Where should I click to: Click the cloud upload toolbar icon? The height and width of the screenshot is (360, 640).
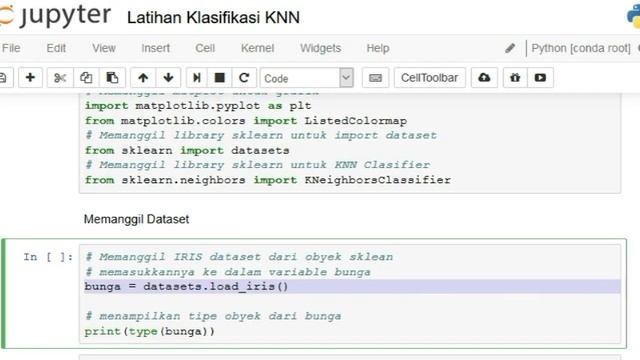pyautogui.click(x=484, y=78)
